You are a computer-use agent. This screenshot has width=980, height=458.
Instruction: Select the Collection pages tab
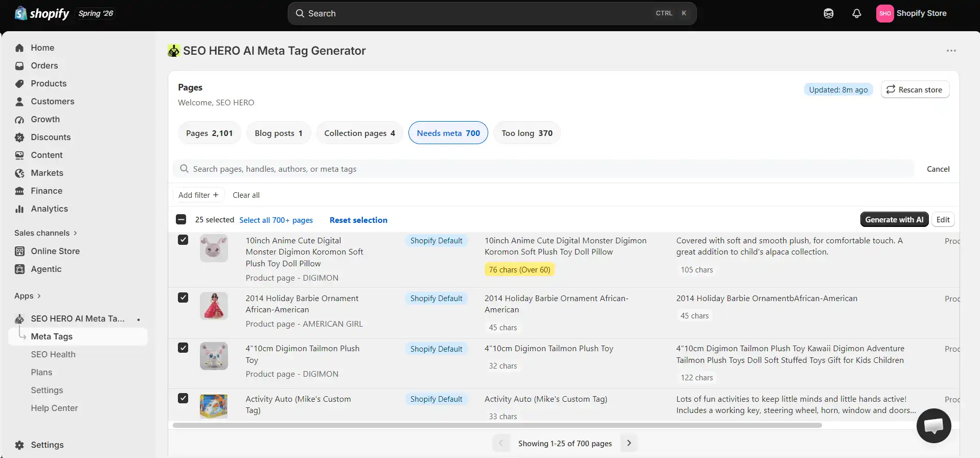coord(359,133)
